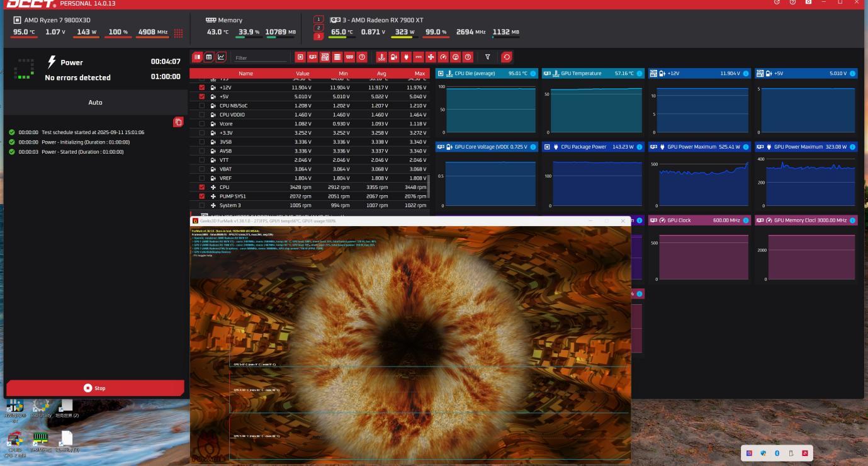The width and height of the screenshot is (868, 466).
Task: Open info for GPU Temperature graph
Action: (640, 74)
